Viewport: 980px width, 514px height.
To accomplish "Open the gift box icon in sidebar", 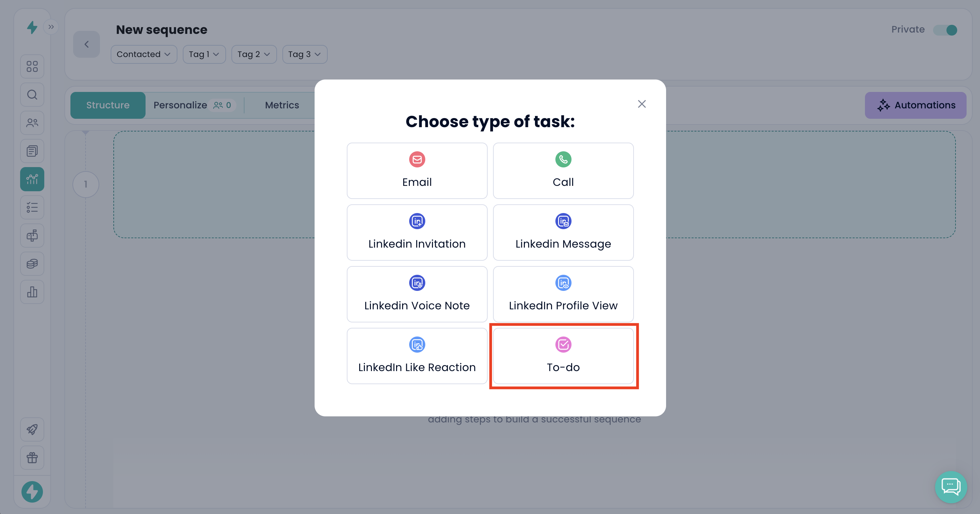I will (x=32, y=457).
